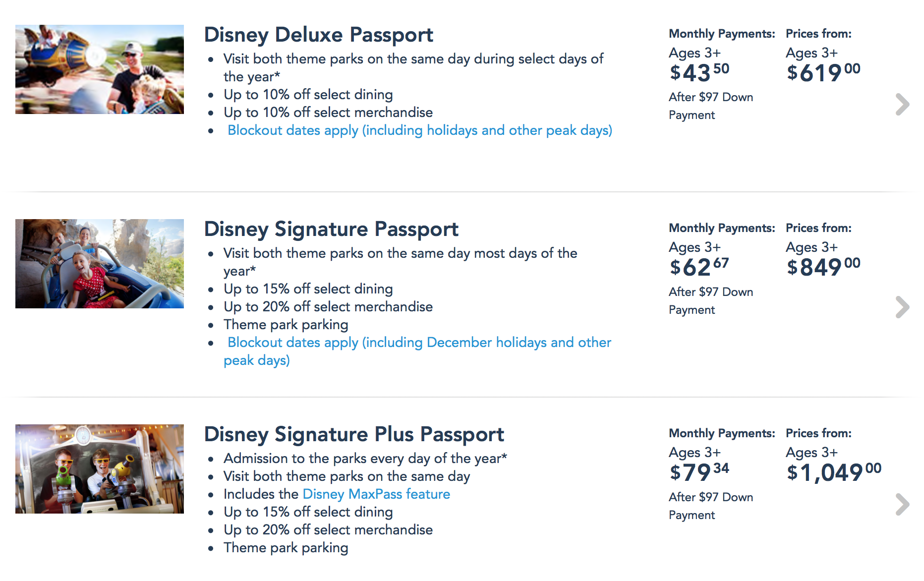Open the Deluxe Passport blockout dates link
The image size is (924, 581).
419,130
